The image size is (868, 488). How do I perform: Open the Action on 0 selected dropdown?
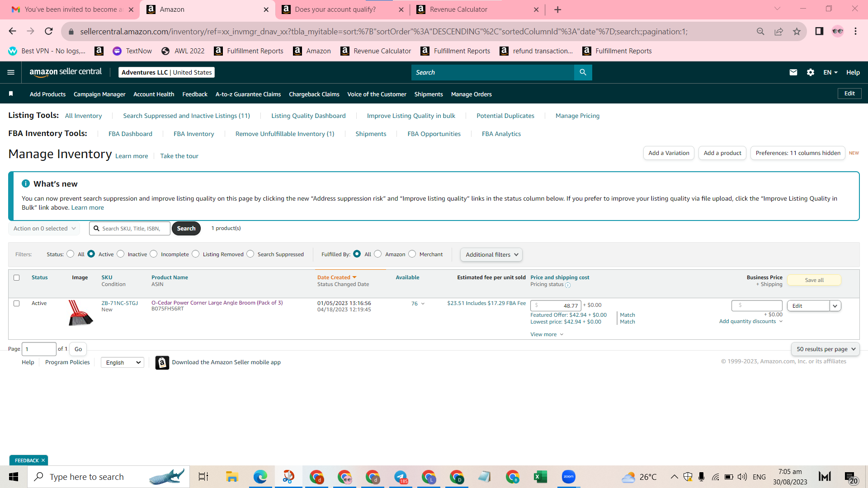(x=44, y=229)
